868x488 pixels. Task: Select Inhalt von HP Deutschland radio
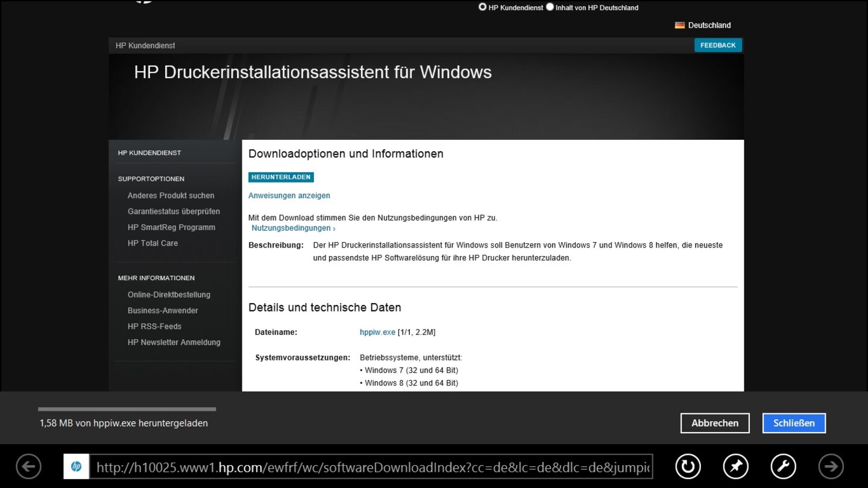[x=550, y=7]
